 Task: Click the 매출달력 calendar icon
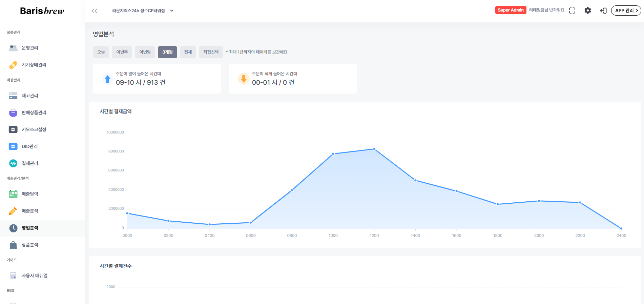click(x=13, y=194)
